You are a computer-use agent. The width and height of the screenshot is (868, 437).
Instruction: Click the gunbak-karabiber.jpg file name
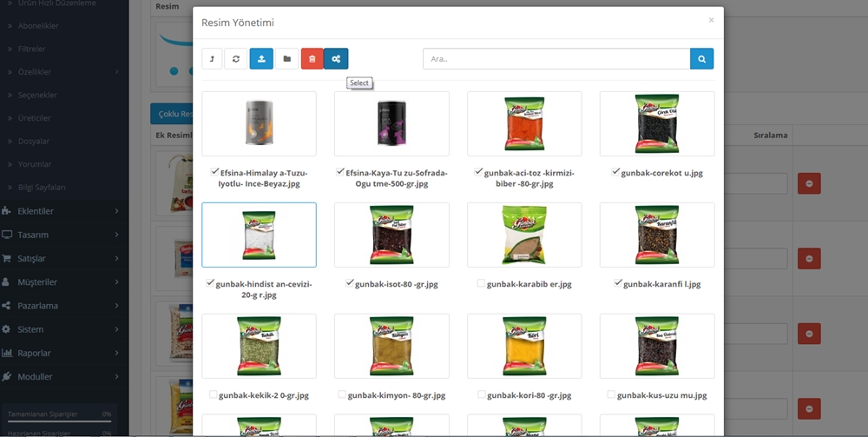pyautogui.click(x=529, y=284)
